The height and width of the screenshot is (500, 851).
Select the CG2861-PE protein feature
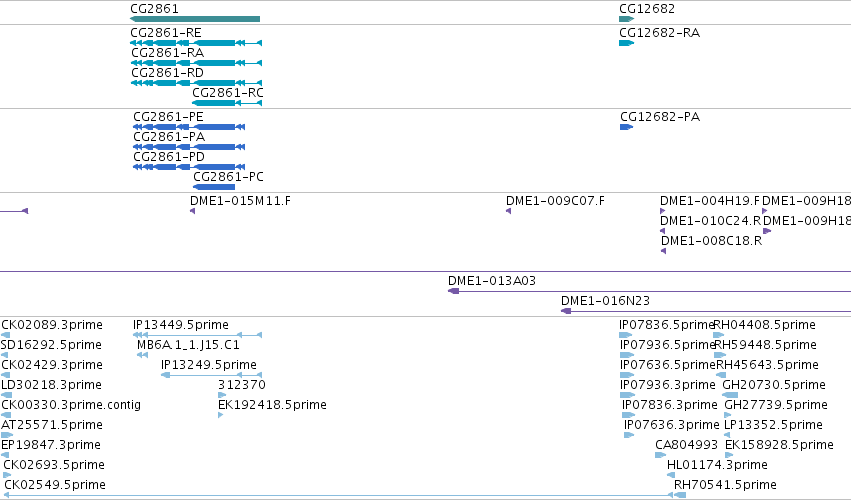(189, 127)
